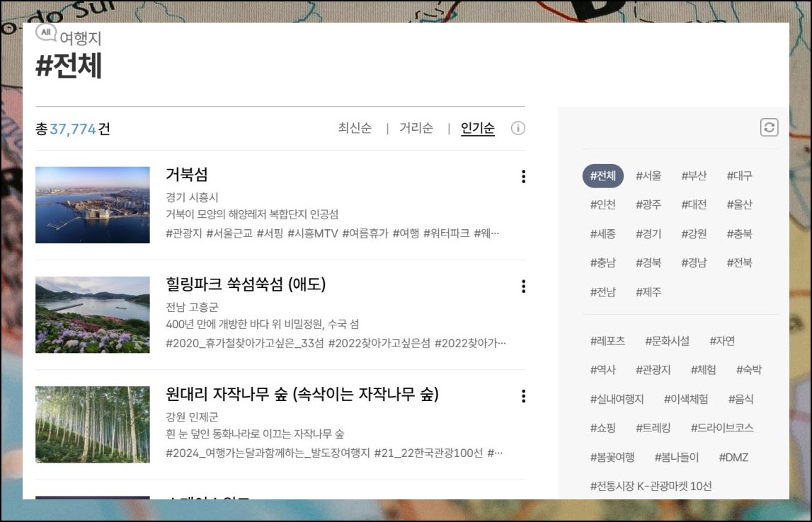The image size is (812, 522).
Task: Apply the #이색체험 theme tag
Action: (x=686, y=400)
